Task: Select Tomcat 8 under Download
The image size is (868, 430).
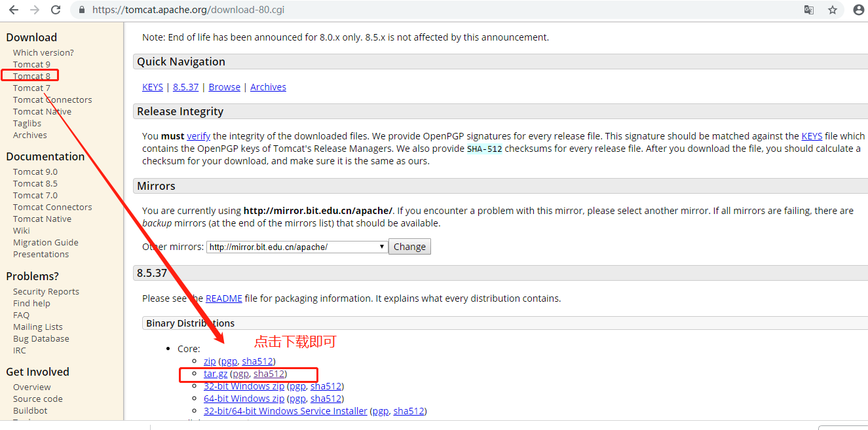Action: tap(31, 76)
